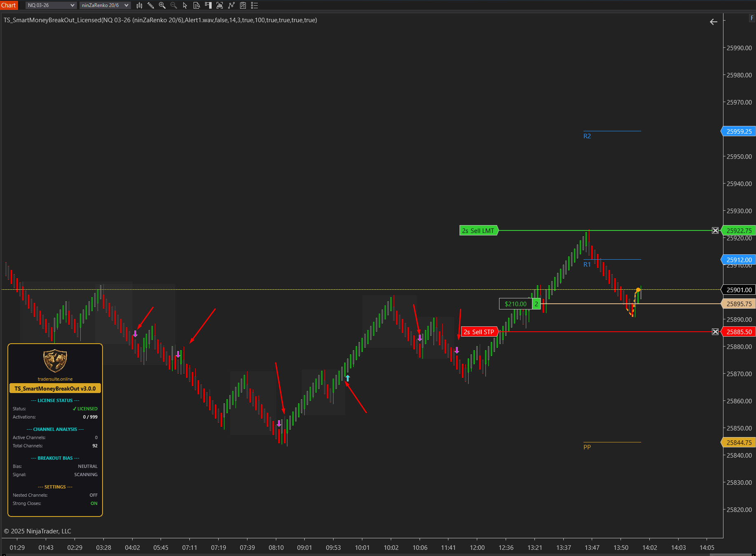Click the LICENSED status text
Image resolution: width=756 pixels, height=556 pixels.
(x=85, y=409)
